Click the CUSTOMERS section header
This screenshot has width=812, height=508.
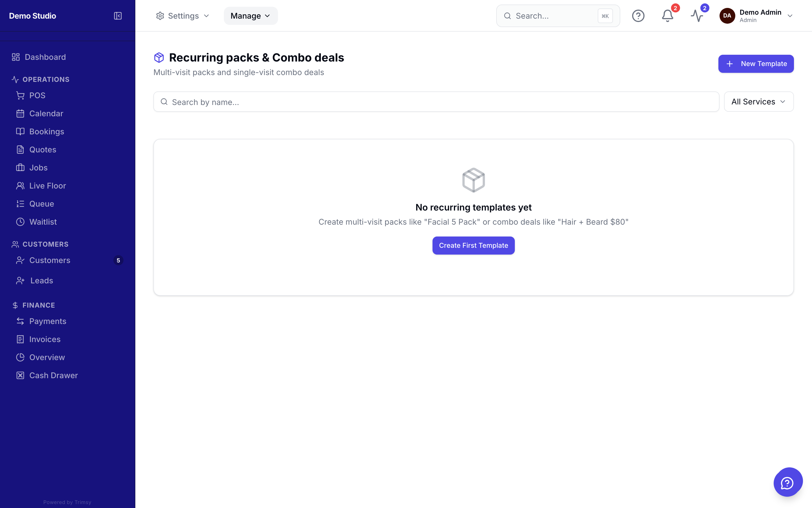click(x=45, y=244)
